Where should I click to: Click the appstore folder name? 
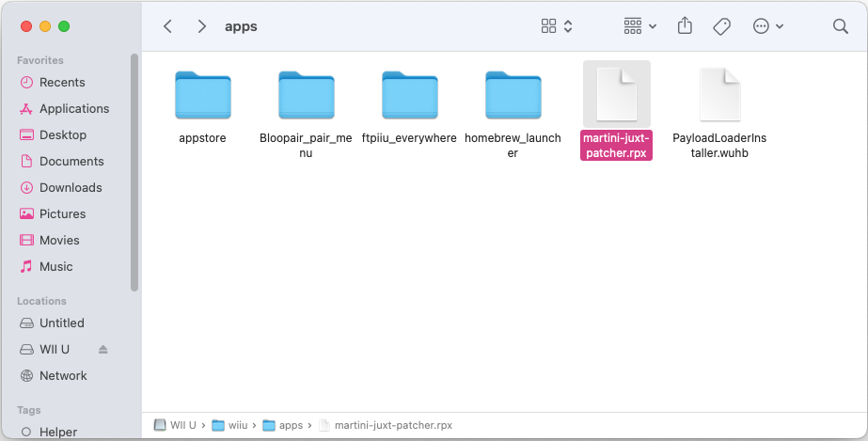point(202,138)
